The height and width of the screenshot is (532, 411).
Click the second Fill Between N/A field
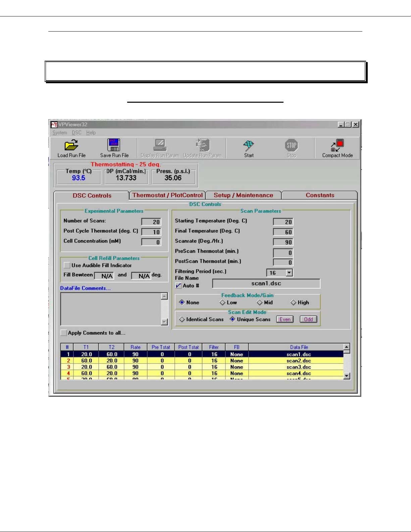point(141,276)
